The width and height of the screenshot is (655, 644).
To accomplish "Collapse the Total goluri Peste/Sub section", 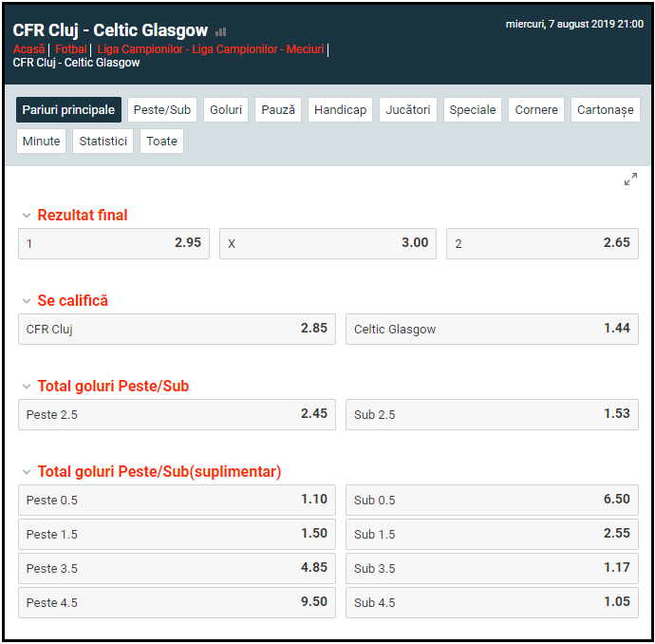I will click(26, 387).
